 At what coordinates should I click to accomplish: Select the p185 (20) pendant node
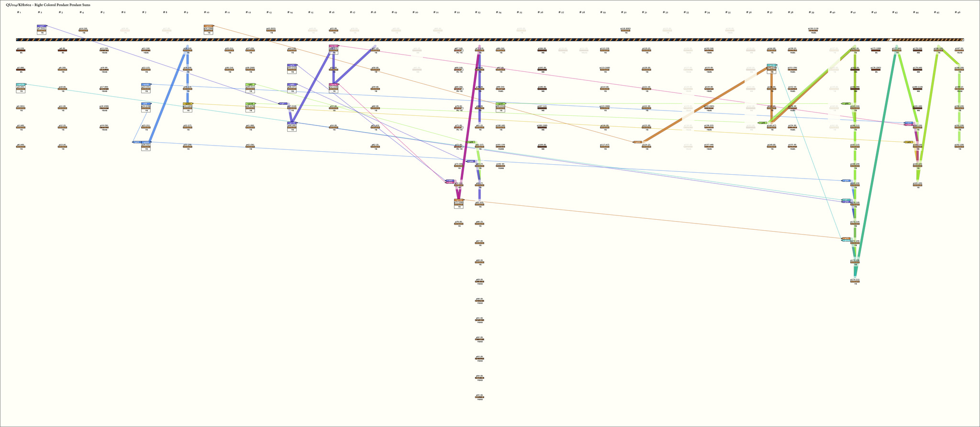pos(917,185)
